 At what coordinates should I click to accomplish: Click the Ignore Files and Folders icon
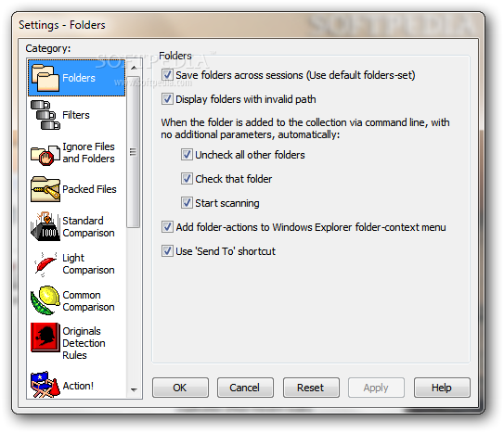tap(45, 155)
